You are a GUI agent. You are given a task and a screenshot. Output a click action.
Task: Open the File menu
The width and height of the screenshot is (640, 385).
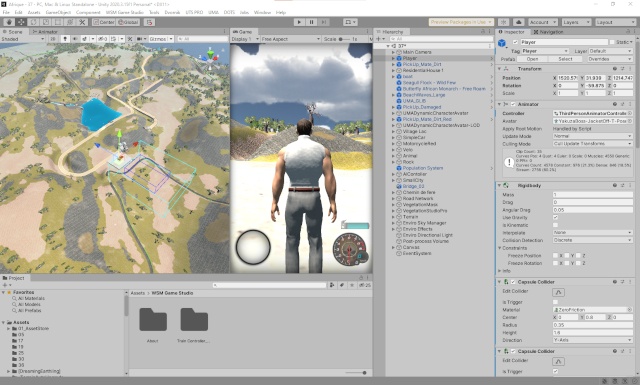[x=6, y=12]
